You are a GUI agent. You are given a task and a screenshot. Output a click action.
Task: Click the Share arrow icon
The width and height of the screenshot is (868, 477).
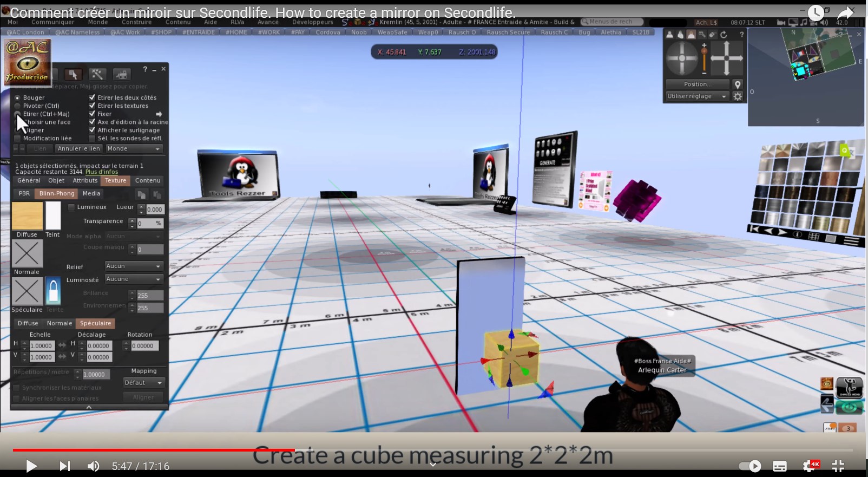845,13
